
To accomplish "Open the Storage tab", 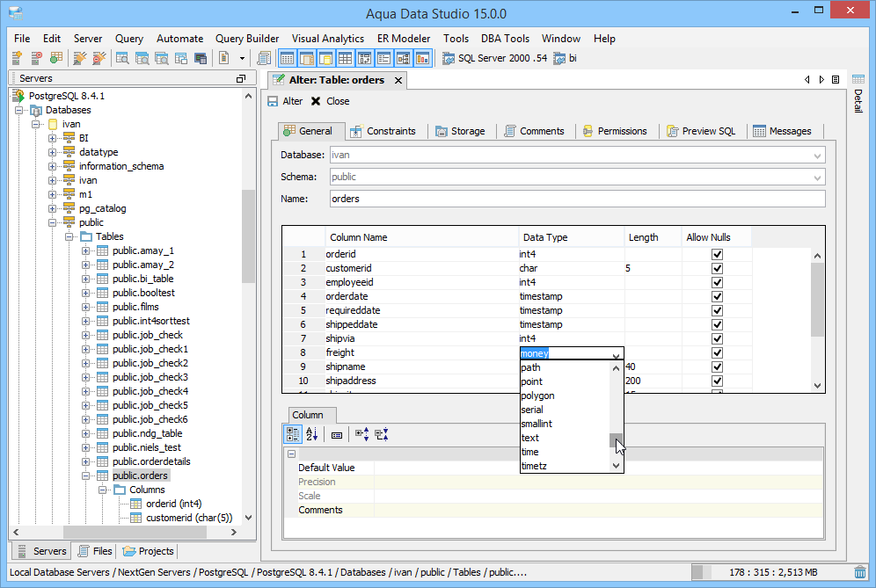I will tap(460, 131).
